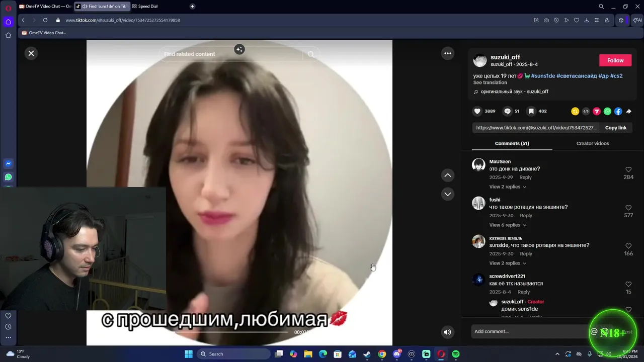Image resolution: width=644 pixels, height=362 pixels.
Task: Like катюша шмаль's comment
Action: coord(628,246)
